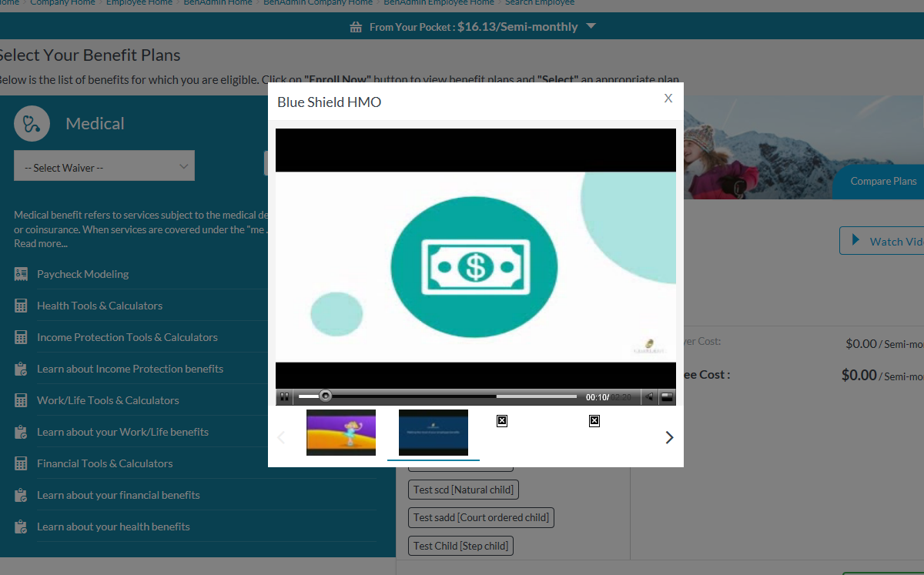Click the 00:10 elapsed time readout
Screen dimensions: 924x575
point(597,397)
